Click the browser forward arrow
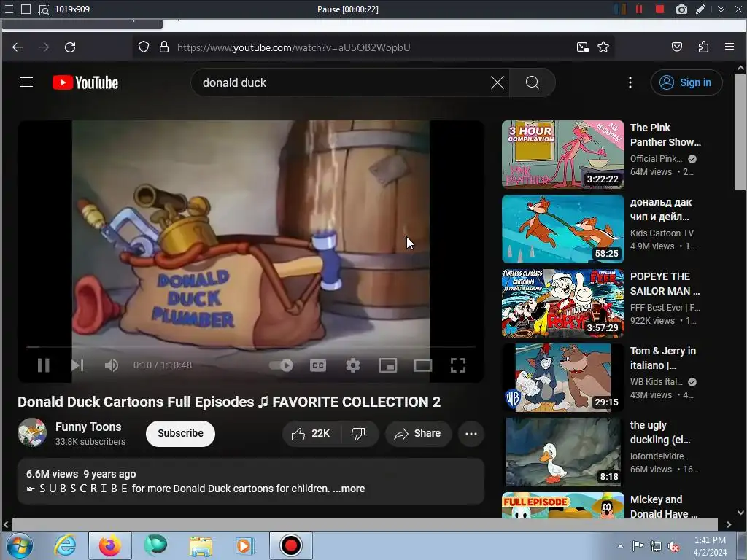This screenshot has width=747, height=560. tap(44, 47)
